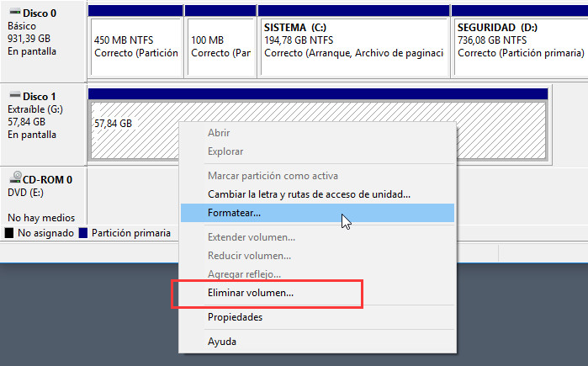Click Agregar reflejo... menu entry
The height and width of the screenshot is (366, 588).
click(x=244, y=274)
